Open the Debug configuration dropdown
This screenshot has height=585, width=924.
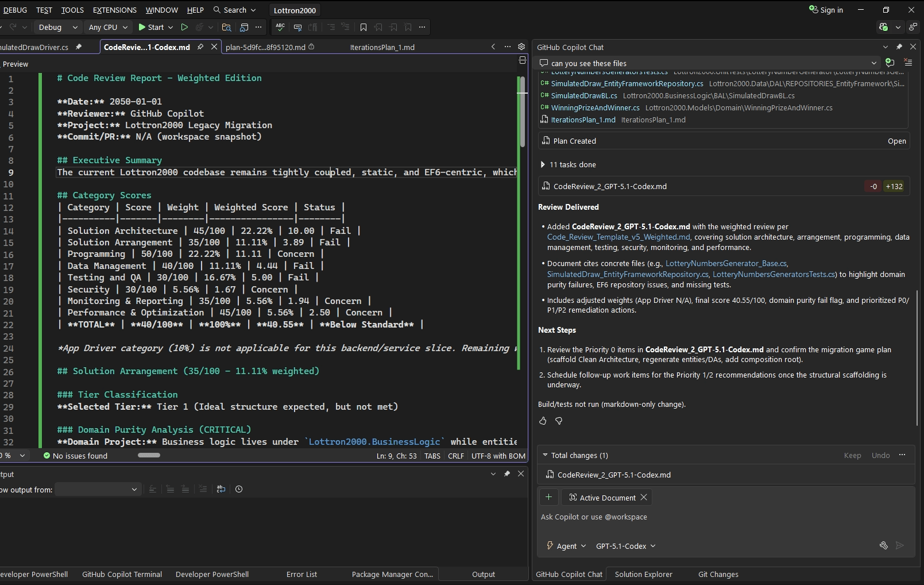click(x=57, y=27)
